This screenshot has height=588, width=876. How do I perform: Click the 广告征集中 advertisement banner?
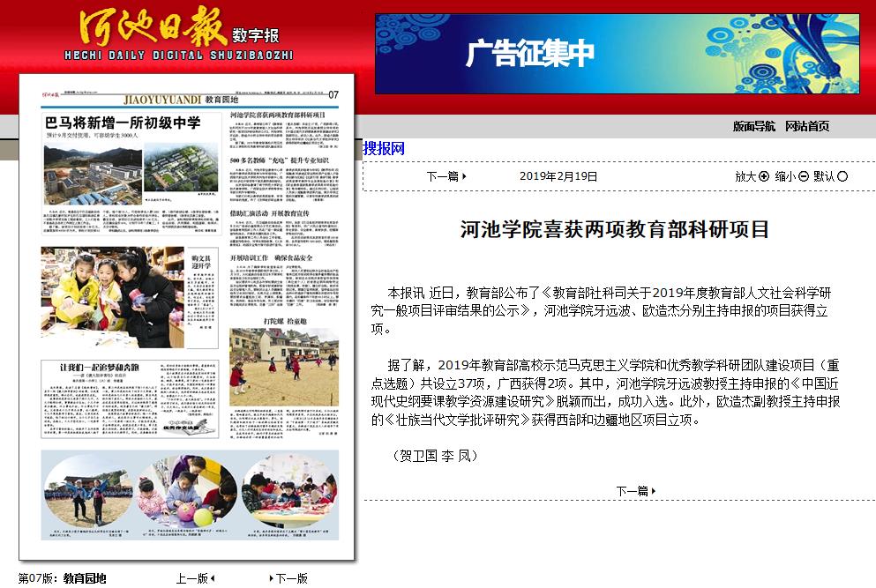(617, 54)
